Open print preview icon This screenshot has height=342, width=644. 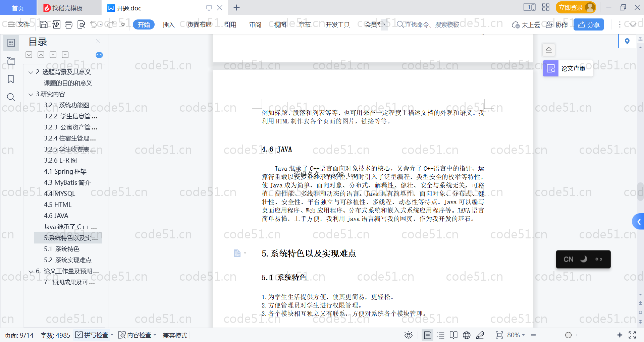click(81, 24)
